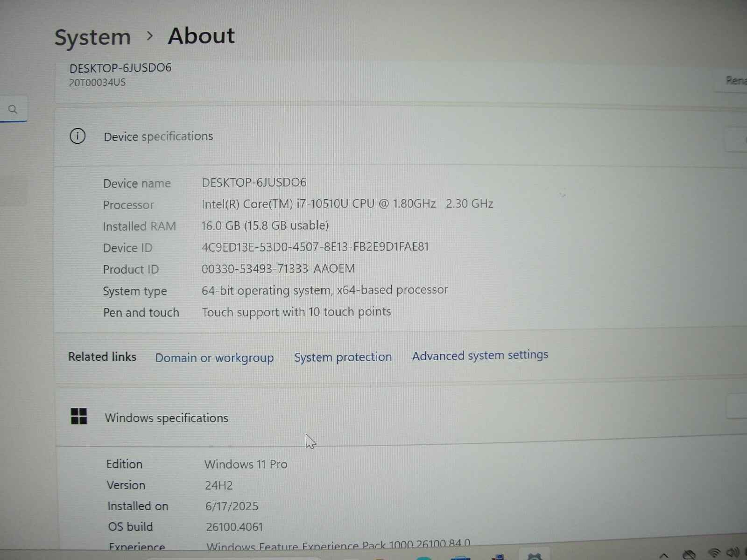Click the Rename this PC button
This screenshot has width=747, height=560.
pyautogui.click(x=737, y=80)
